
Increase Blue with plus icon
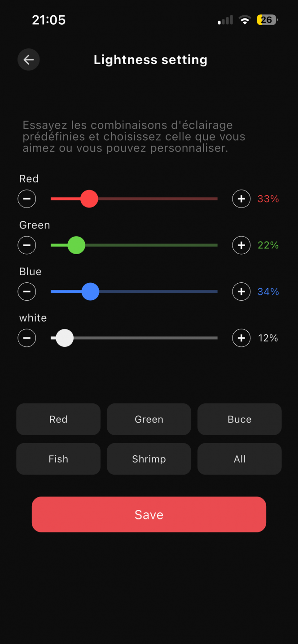241,292
